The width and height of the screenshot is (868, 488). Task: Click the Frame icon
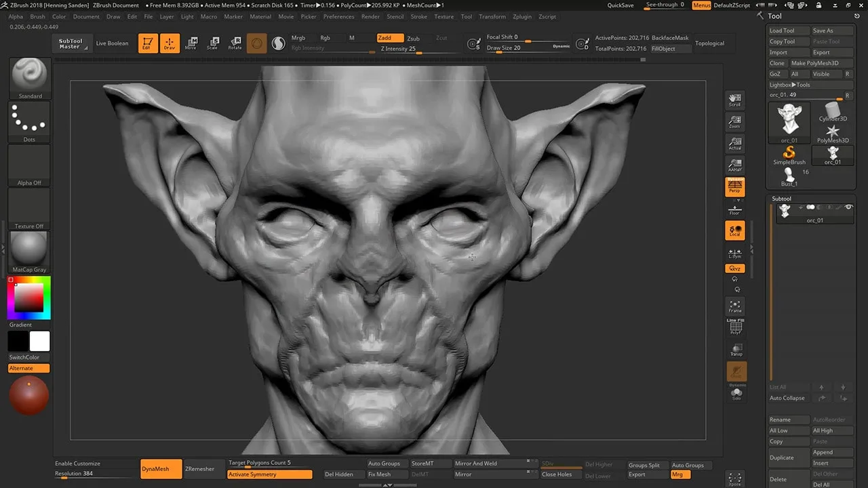tap(735, 306)
